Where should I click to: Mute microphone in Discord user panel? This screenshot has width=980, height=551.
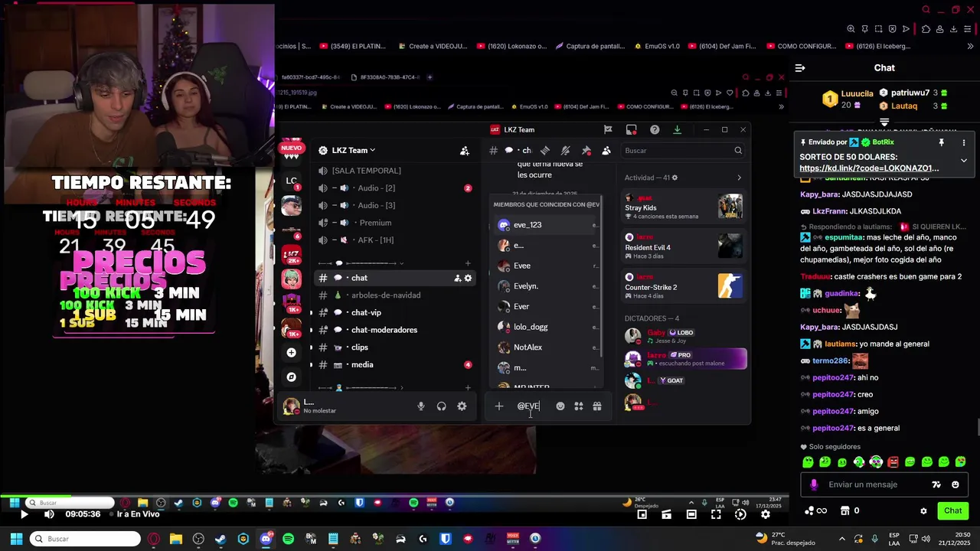(x=420, y=406)
